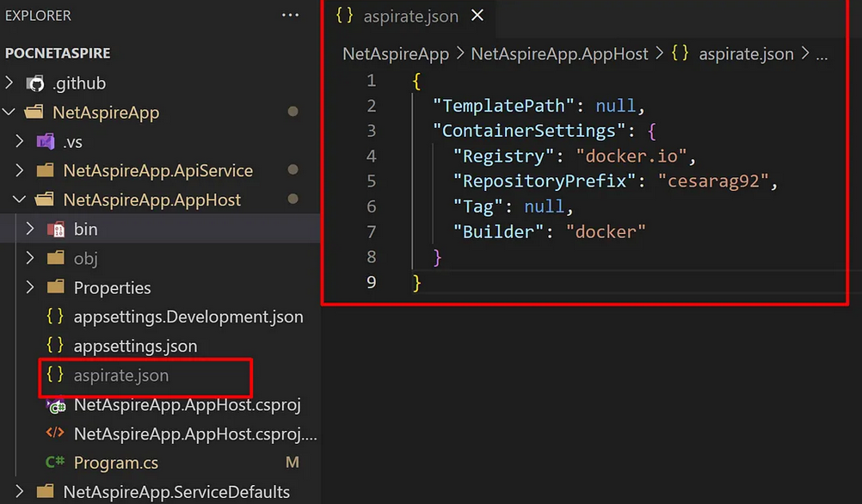Click "docker.io" value in editor
Screen dimensions: 862x504
631,156
